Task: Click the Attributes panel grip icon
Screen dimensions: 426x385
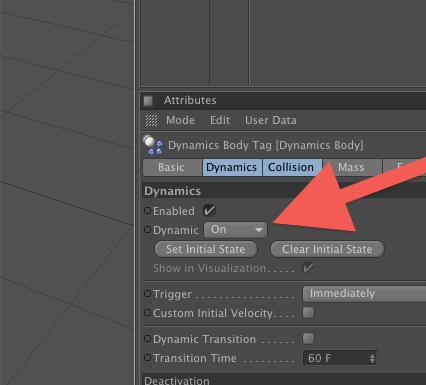Action: 148,100
